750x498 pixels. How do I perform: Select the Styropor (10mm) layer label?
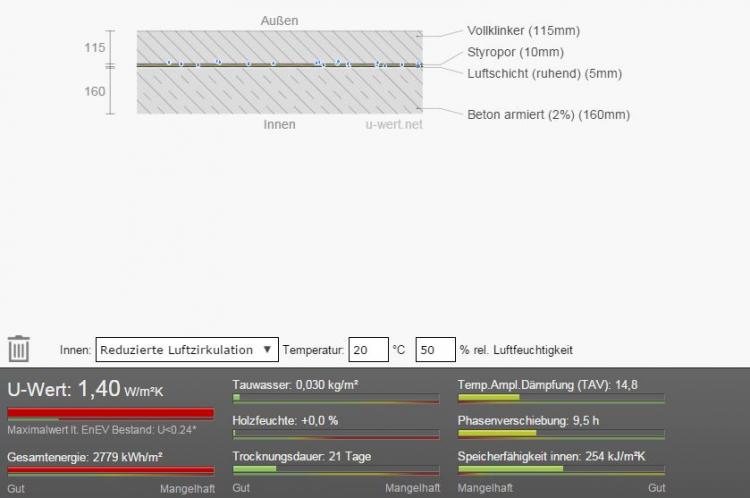515,52
